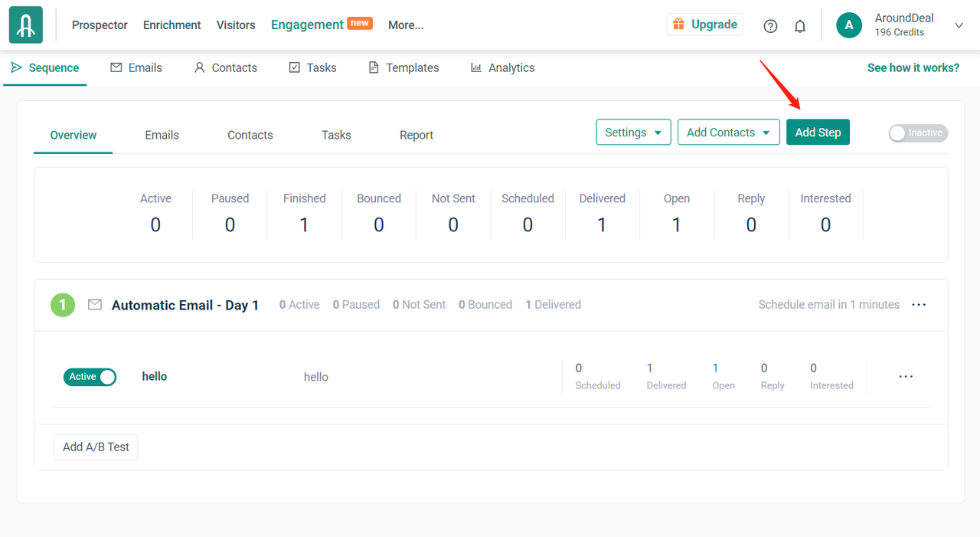Click the green step number 1 badge
The width and height of the screenshot is (980, 537).
63,305
